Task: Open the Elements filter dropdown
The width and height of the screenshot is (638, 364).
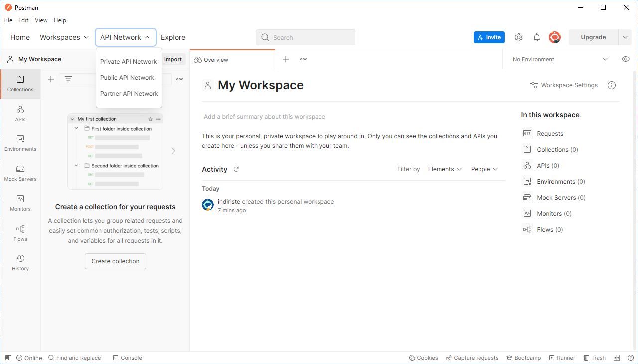Action: [x=445, y=169]
